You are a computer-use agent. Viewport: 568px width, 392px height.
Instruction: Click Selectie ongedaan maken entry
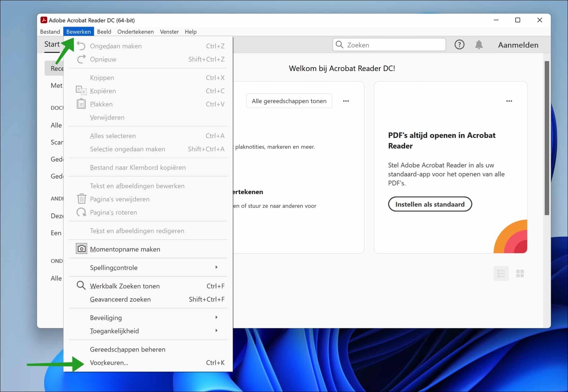tap(148, 149)
